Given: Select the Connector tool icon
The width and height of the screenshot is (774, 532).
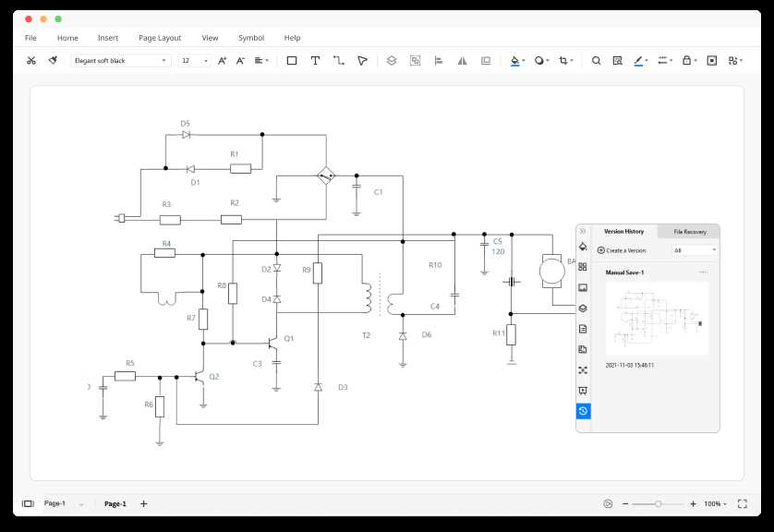Looking at the screenshot, I should pyautogui.click(x=339, y=61).
